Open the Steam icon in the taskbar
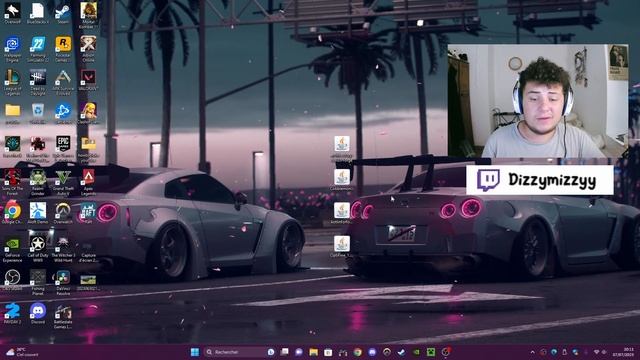This screenshot has width=640, height=360. click(x=401, y=352)
